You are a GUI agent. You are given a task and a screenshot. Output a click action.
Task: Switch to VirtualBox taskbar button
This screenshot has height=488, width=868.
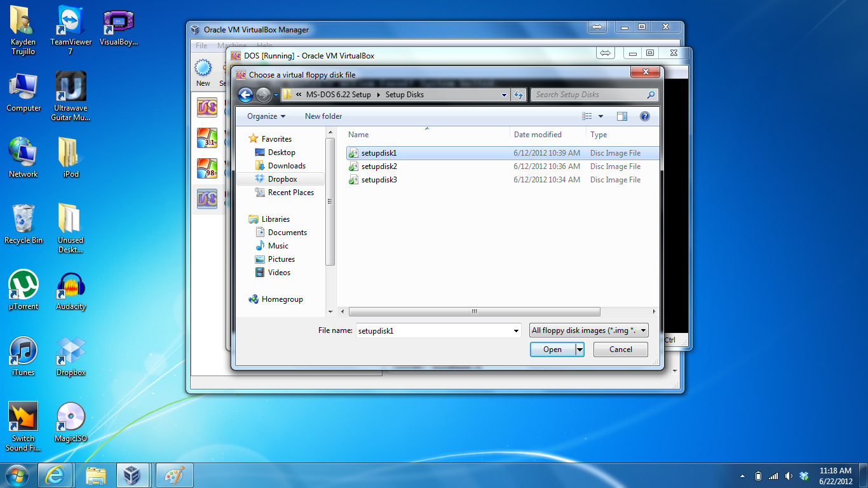[x=133, y=475]
